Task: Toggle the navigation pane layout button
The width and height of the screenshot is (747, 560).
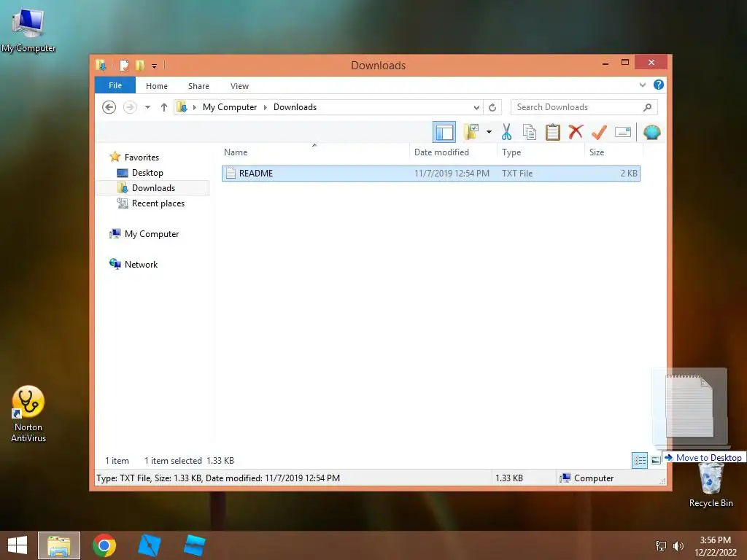Action: tap(444, 132)
